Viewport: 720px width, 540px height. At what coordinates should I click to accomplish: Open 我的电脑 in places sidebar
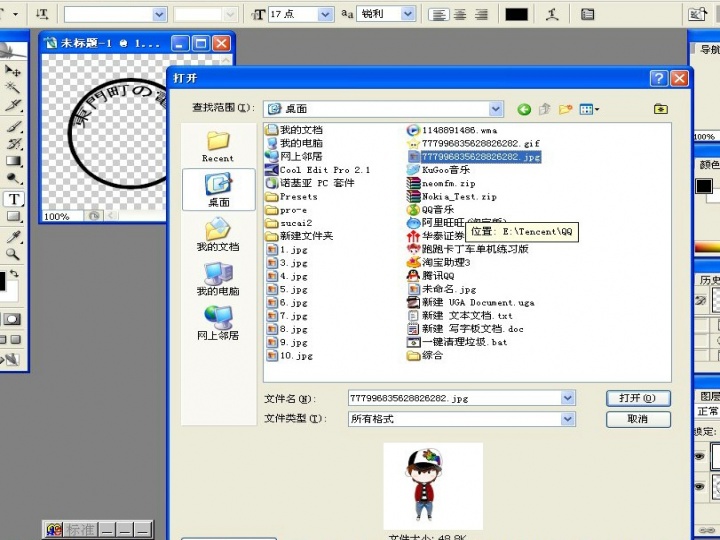[x=218, y=278]
